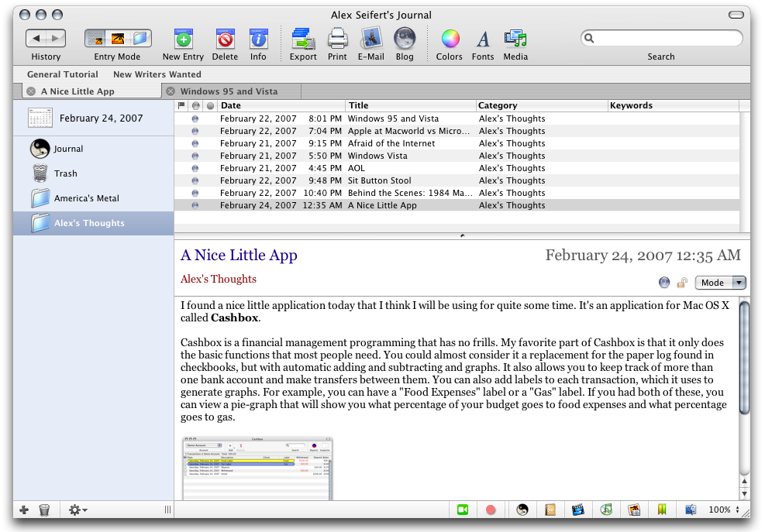Change the 100% zoom level stepper

tap(736, 510)
